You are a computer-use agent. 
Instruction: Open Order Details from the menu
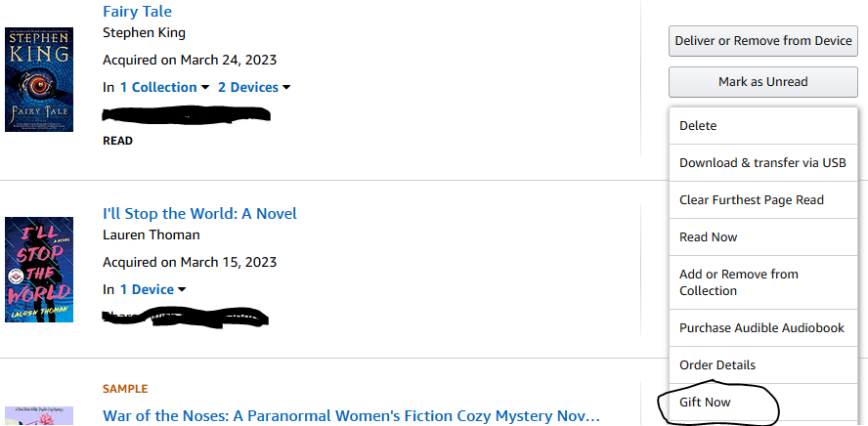[717, 365]
